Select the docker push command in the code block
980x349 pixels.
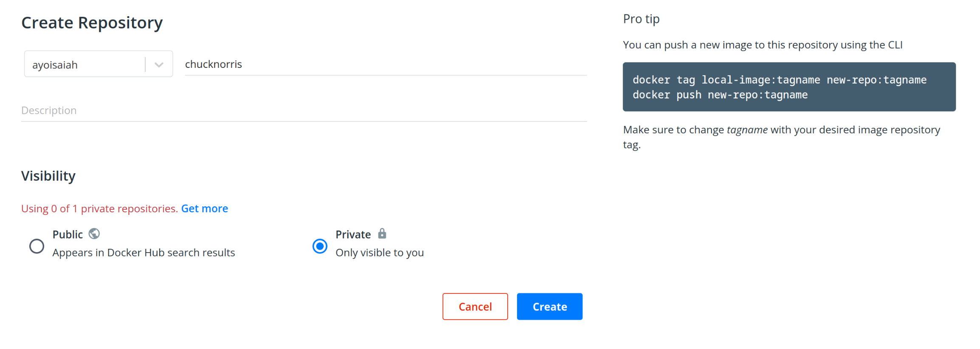(x=720, y=95)
